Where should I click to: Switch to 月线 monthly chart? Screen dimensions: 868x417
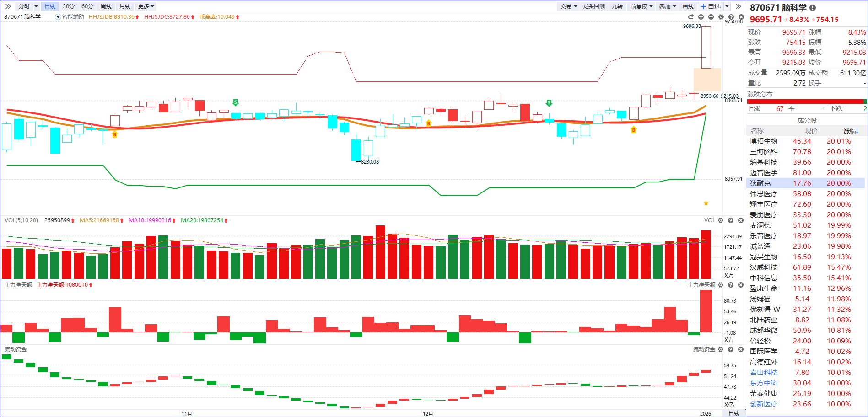click(x=125, y=6)
